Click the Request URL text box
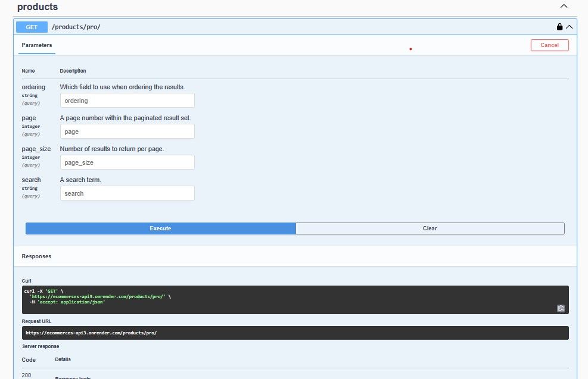Image resolution: width=588 pixels, height=379 pixels. click(x=295, y=333)
